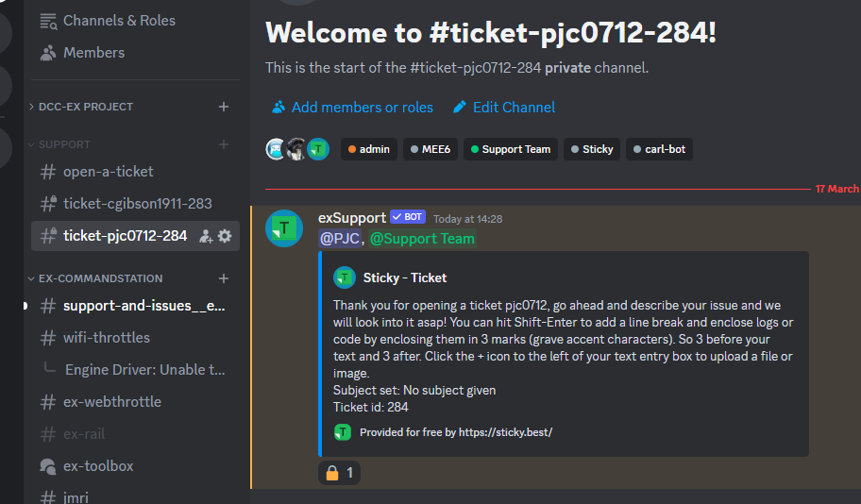
Task: Open the ex-toolbox forum channel
Action: coord(98,466)
